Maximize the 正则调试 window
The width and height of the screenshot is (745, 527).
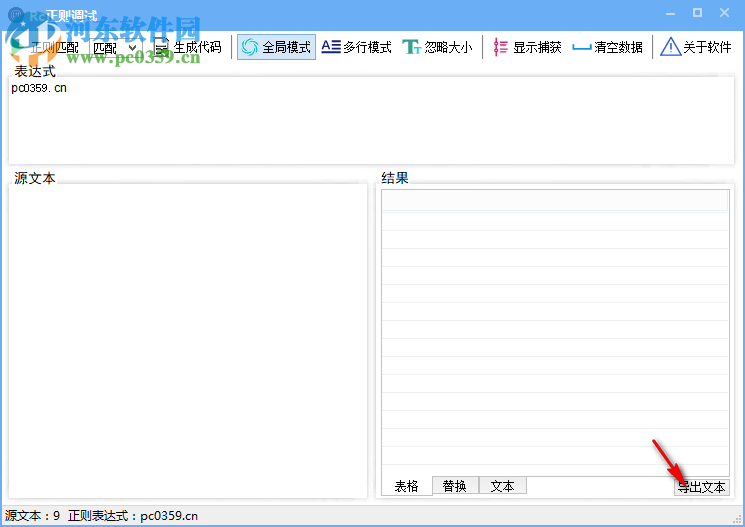697,13
